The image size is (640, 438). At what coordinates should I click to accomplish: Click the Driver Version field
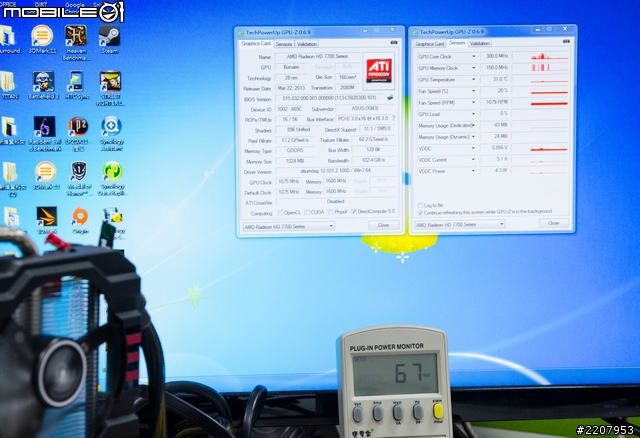335,171
